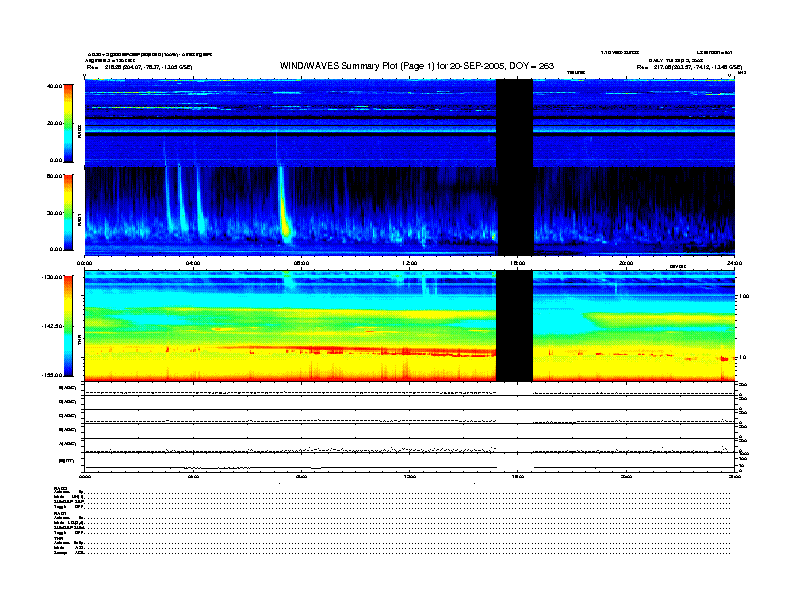792x612 pixels.
Task: Click the TNR color scale bar
Action: click(68, 326)
